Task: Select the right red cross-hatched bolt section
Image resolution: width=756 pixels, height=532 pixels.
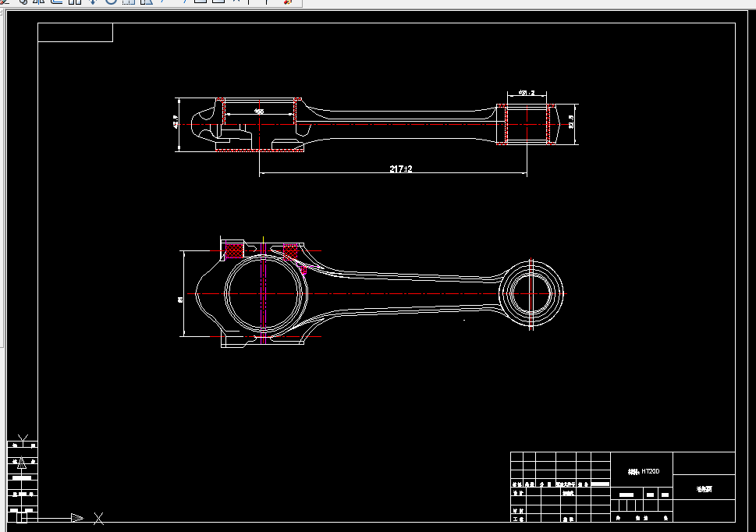Action: (x=290, y=251)
